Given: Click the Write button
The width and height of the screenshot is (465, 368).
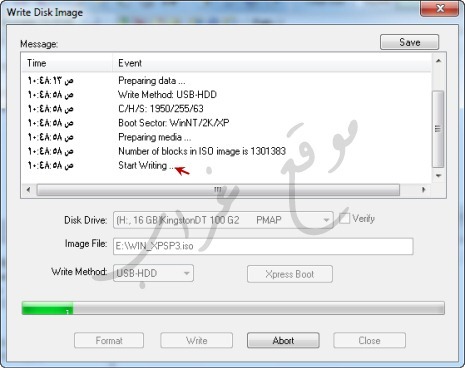Looking at the screenshot, I should 196,340.
